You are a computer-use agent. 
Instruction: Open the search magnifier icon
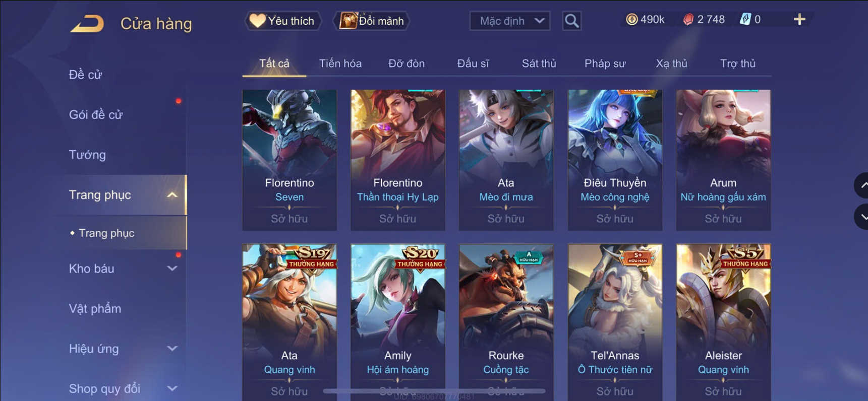pyautogui.click(x=571, y=21)
